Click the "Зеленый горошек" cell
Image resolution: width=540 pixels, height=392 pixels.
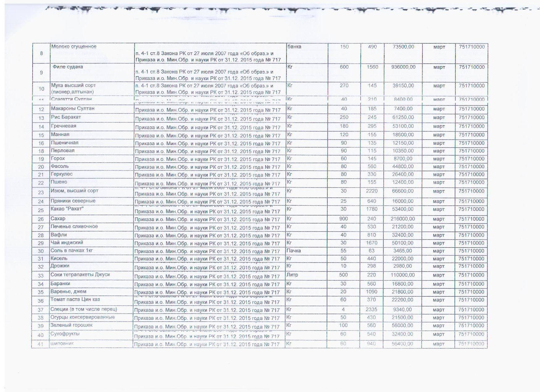tap(92, 326)
